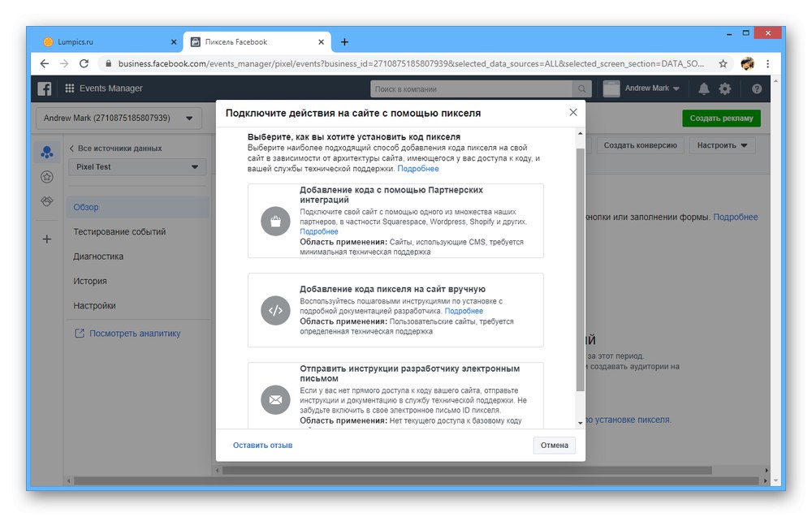
Task: Open the Pixel Test dropdown
Action: (x=137, y=166)
